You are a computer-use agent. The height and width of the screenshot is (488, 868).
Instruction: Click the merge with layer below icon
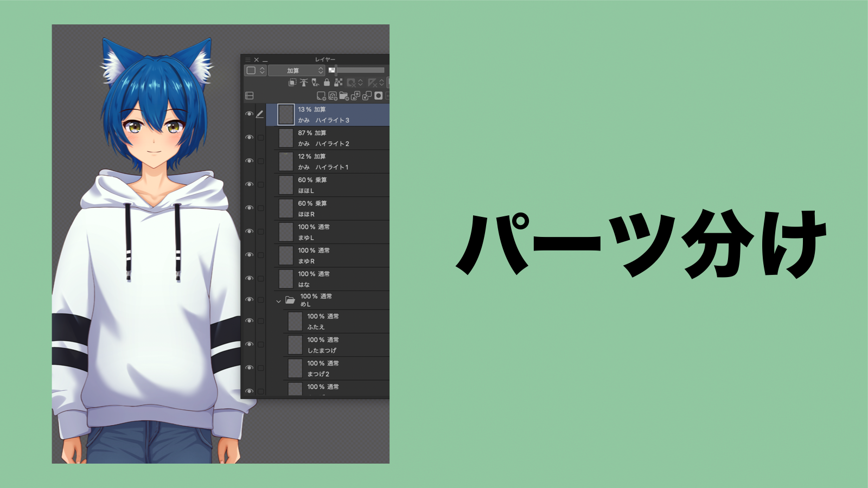point(367,96)
